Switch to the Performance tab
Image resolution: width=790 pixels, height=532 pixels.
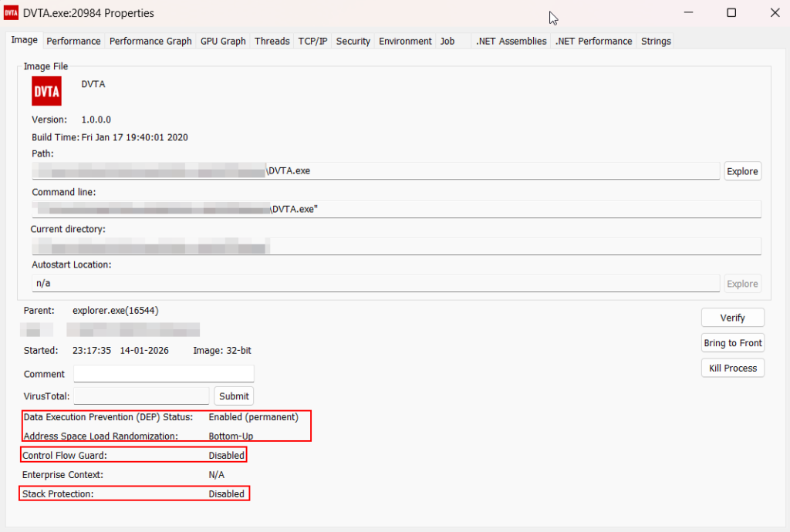click(x=73, y=41)
